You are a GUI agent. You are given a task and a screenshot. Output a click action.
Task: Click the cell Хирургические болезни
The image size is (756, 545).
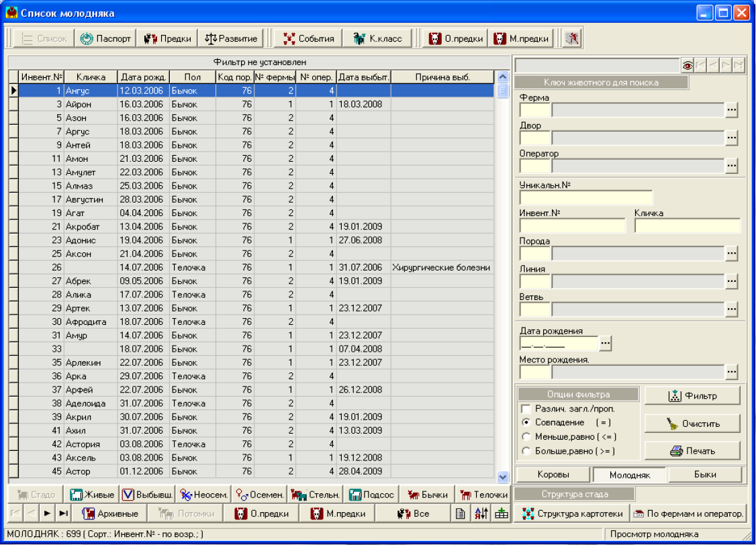441,267
